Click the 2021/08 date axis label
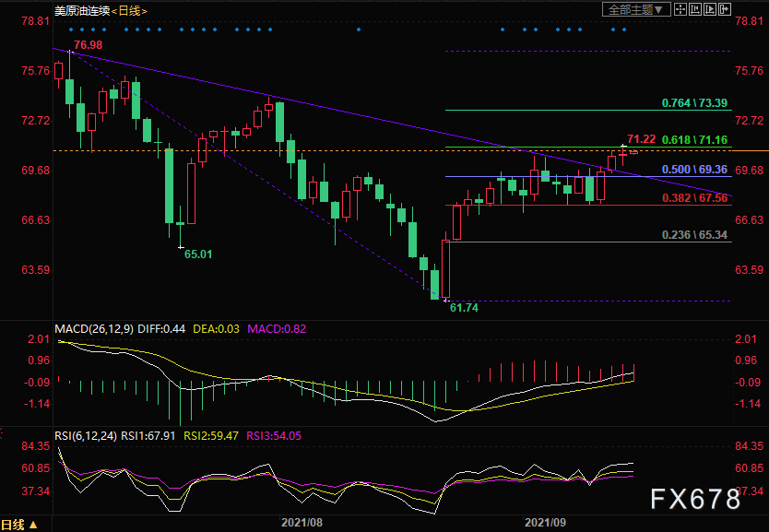This screenshot has height=532, width=769. [302, 523]
